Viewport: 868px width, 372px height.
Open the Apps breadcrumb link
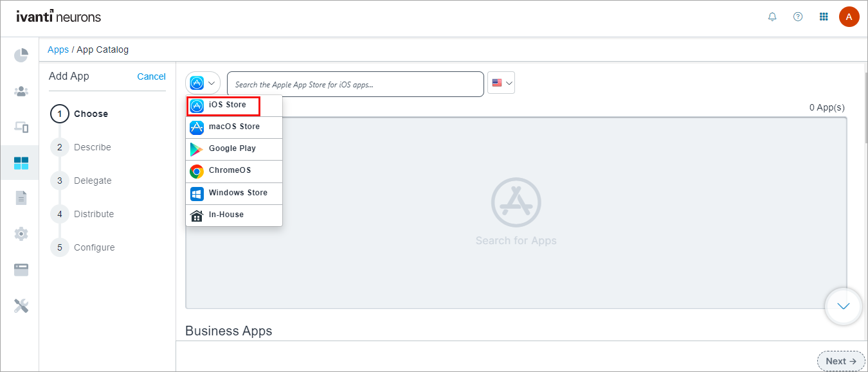coord(58,49)
